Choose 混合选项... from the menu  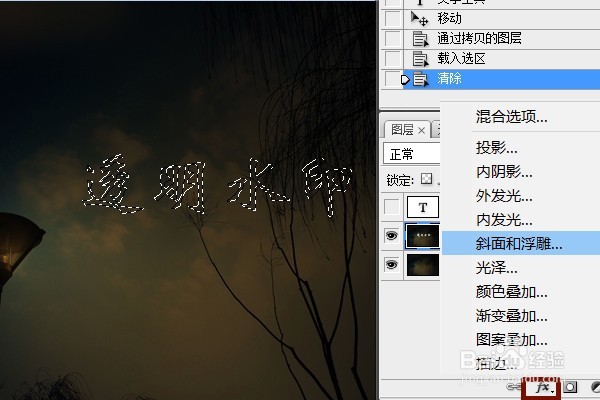point(512,117)
